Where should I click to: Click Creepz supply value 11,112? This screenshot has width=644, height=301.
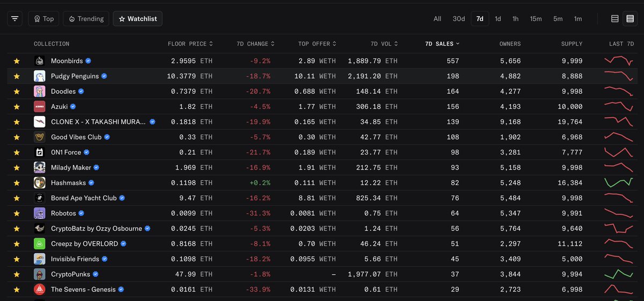coord(570,244)
